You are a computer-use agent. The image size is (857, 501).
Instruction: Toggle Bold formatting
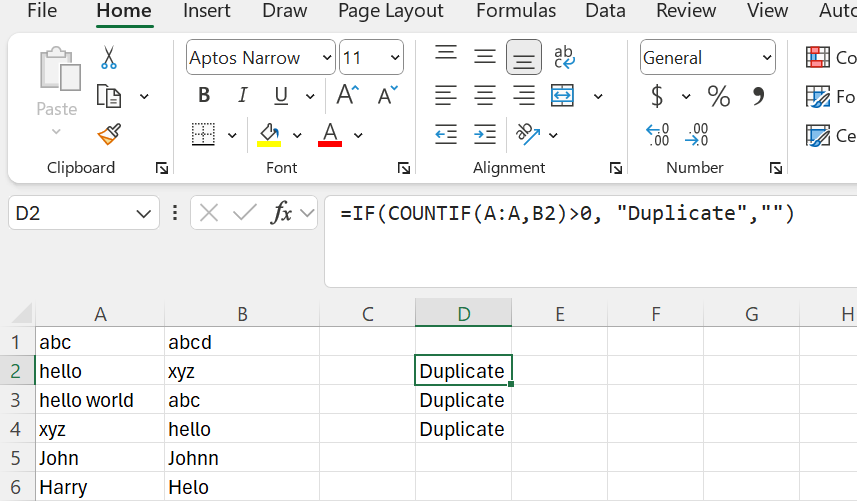pyautogui.click(x=204, y=96)
